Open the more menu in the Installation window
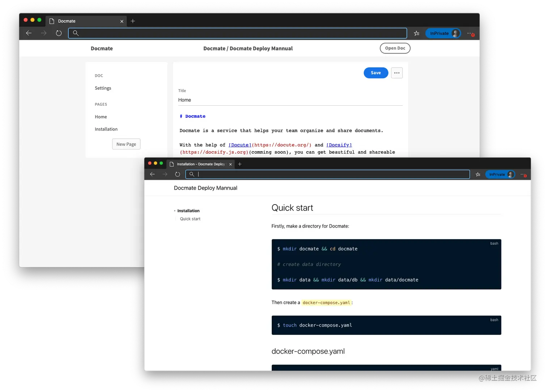The width and height of the screenshot is (547, 392). [523, 174]
